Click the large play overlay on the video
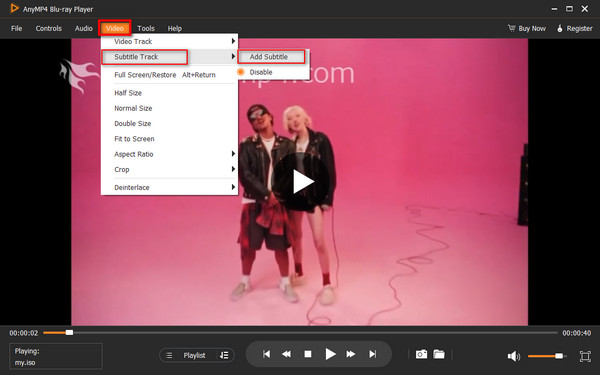 [x=302, y=182]
